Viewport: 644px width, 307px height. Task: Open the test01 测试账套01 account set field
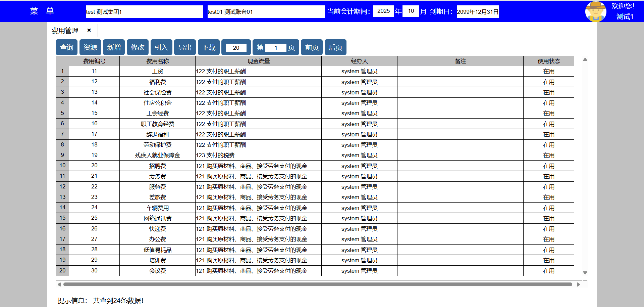(x=266, y=11)
